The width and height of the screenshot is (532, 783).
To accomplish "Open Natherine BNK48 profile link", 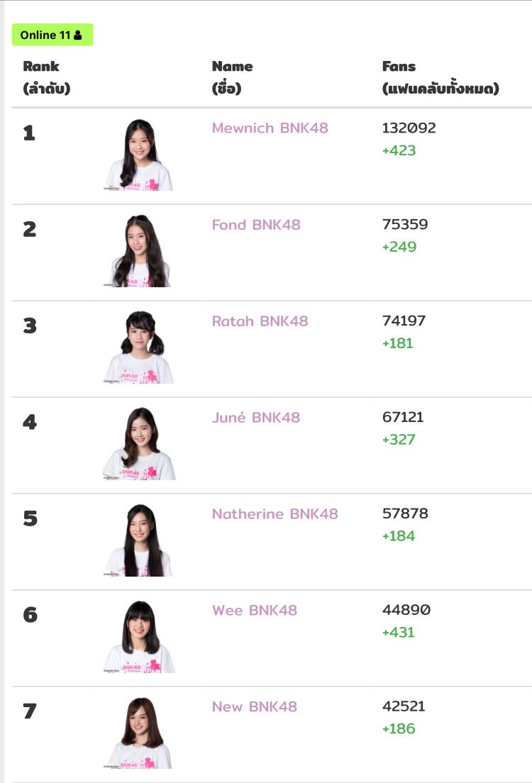I will [x=275, y=514].
